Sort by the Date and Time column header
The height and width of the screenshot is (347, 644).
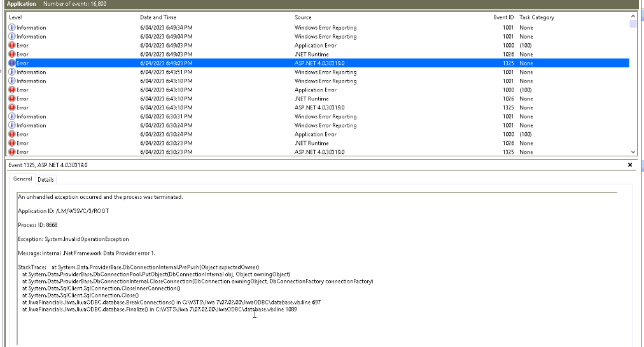pyautogui.click(x=158, y=17)
